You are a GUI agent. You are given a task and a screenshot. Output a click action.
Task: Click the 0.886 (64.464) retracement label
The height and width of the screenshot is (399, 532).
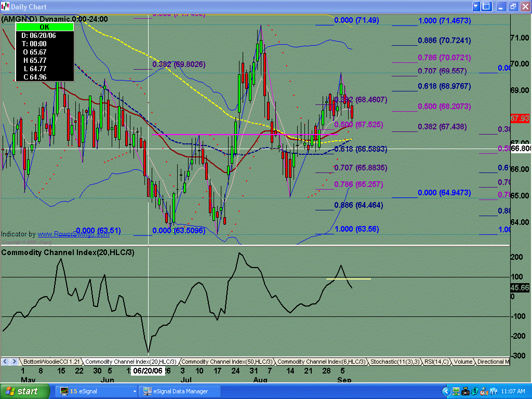tap(358, 205)
